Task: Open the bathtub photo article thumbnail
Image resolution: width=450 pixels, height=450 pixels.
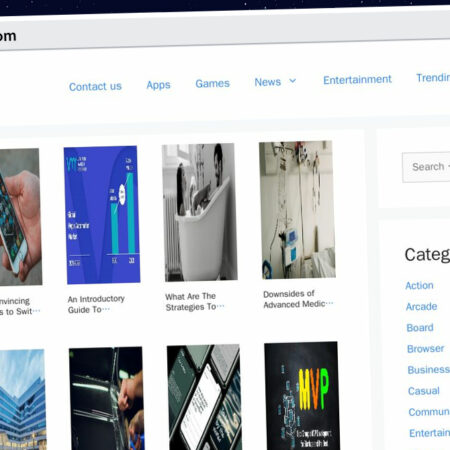Action: click(200, 212)
